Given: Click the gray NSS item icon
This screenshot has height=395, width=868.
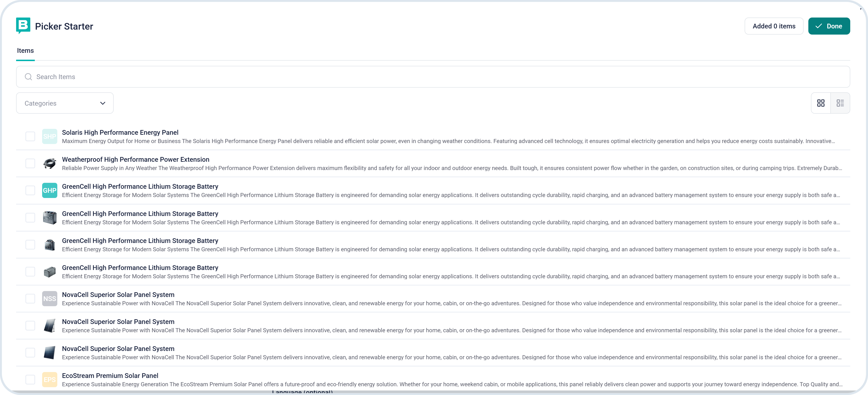Looking at the screenshot, I should (x=49, y=299).
